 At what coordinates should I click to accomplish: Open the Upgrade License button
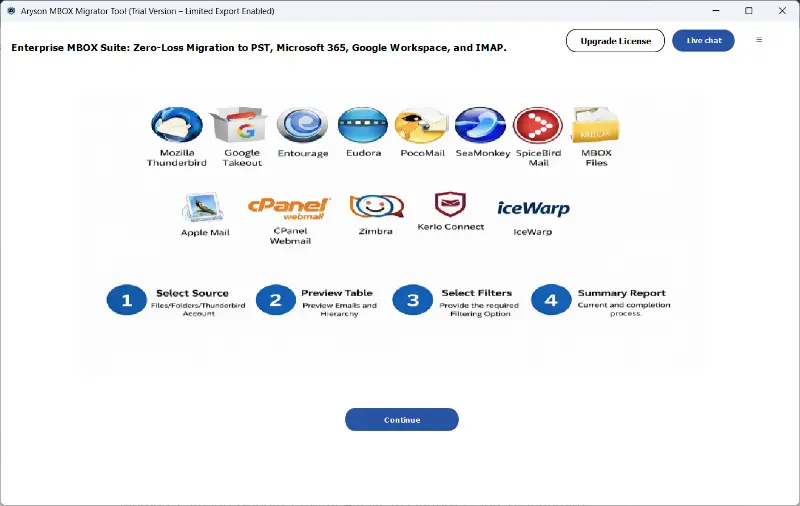615,41
